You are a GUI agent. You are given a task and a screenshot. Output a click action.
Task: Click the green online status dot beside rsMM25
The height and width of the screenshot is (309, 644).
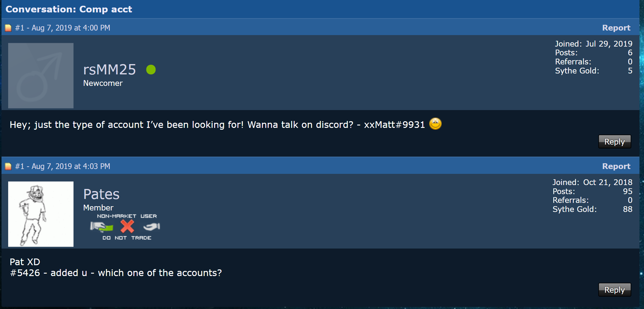point(151,70)
